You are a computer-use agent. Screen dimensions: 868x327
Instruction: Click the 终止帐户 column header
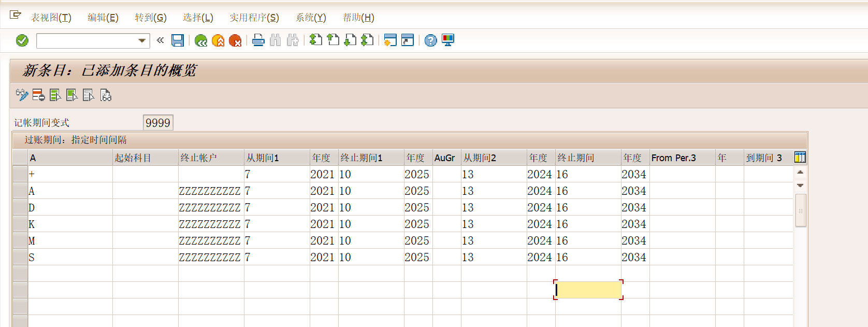[211, 158]
